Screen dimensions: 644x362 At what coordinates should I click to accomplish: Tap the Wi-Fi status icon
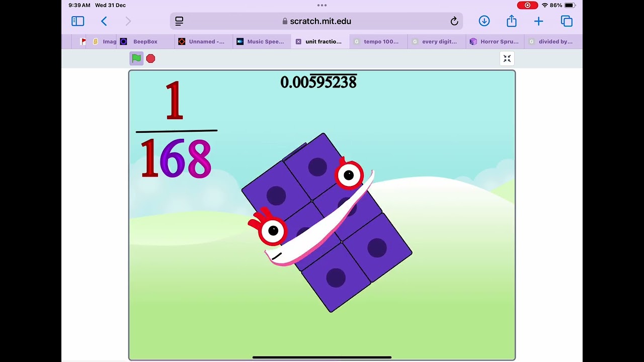pyautogui.click(x=544, y=5)
